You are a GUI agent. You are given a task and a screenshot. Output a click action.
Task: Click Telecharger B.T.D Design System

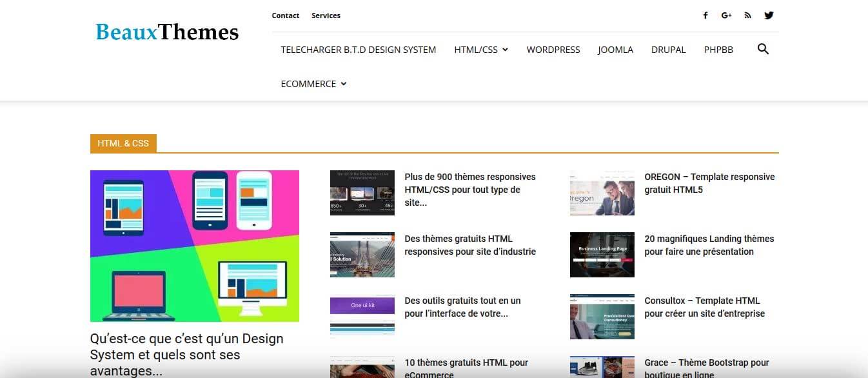click(x=358, y=50)
